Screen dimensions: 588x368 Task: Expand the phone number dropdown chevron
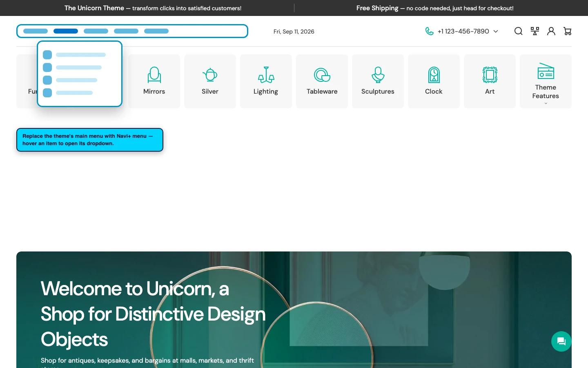point(496,31)
